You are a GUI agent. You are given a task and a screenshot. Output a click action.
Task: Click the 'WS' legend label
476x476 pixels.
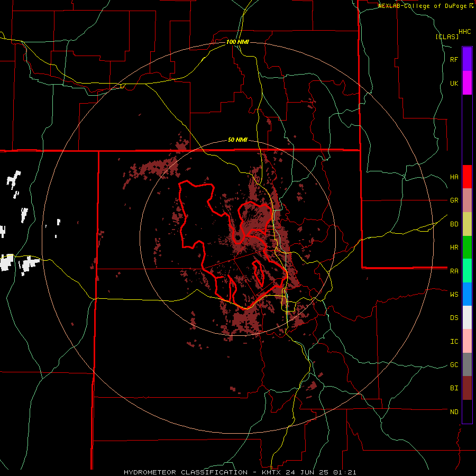click(454, 295)
